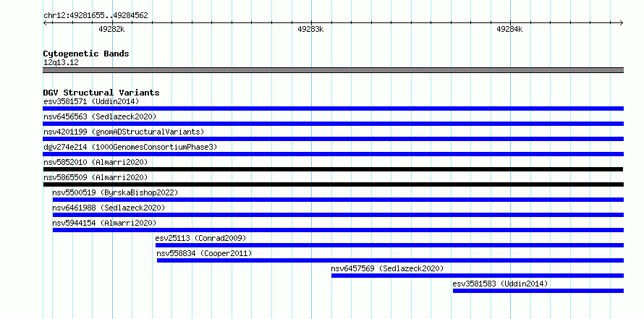Screen dimensions: 644x319
Task: Select the nsv5852010 (Almarri2020) label
Action: pyautogui.click(x=96, y=162)
